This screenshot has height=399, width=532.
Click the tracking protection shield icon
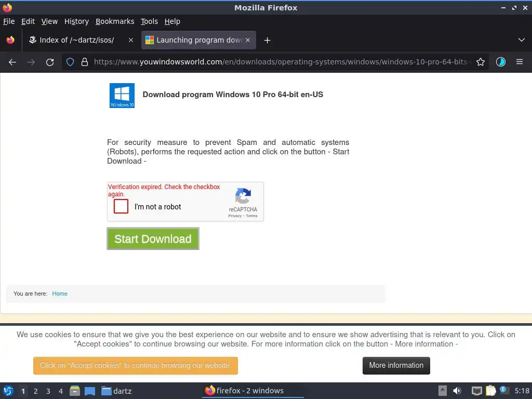point(70,62)
